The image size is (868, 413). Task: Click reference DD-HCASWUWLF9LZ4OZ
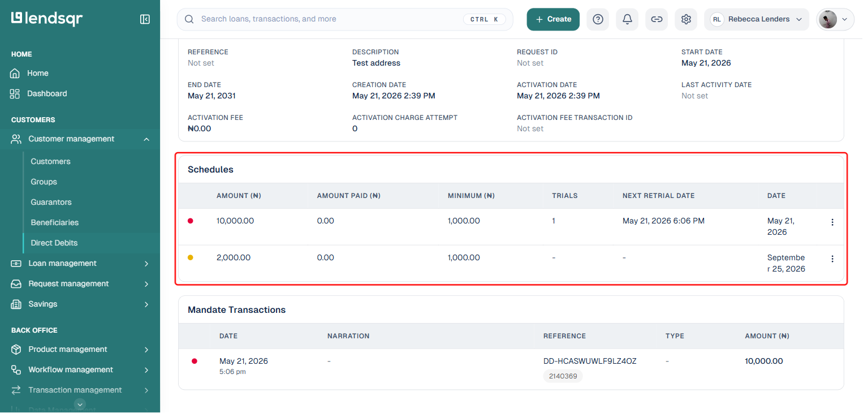(x=590, y=361)
